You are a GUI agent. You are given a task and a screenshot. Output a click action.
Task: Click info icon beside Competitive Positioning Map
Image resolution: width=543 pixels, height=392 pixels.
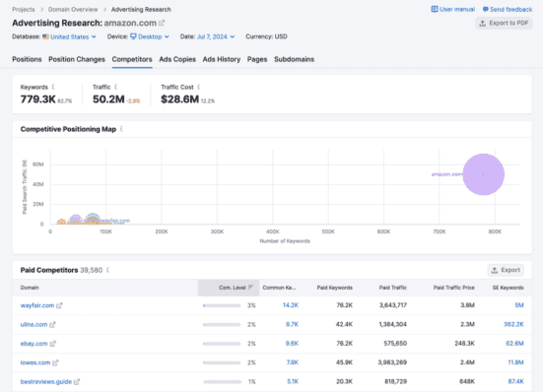click(121, 129)
